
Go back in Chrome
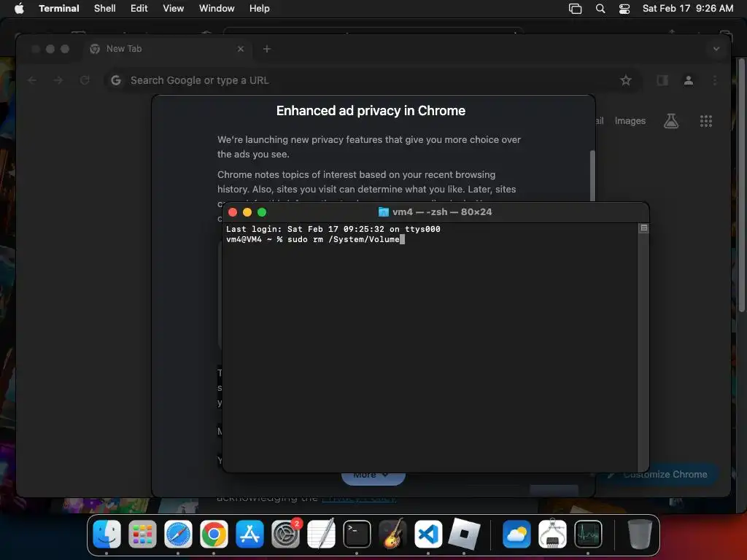pyautogui.click(x=32, y=80)
